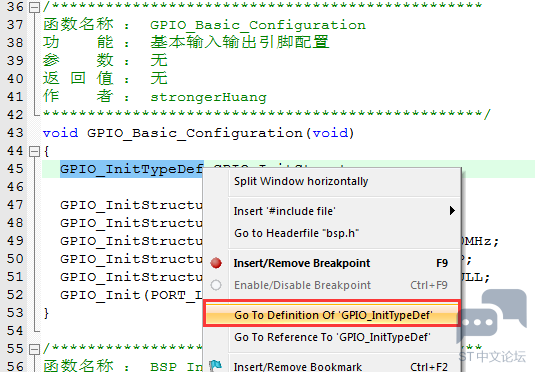Choose Go To Definition Of 'GPIO_InitTypeDef'
The height and width of the screenshot is (372, 535).
[x=332, y=315]
